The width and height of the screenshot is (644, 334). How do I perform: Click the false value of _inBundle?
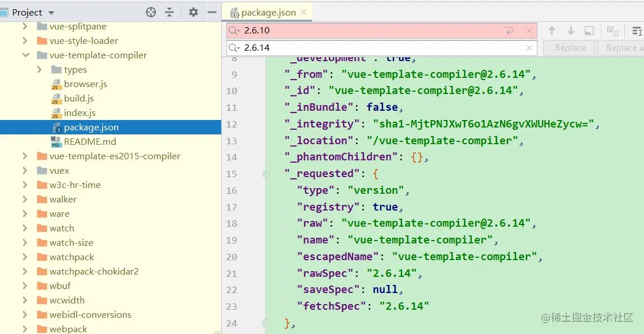coord(382,107)
